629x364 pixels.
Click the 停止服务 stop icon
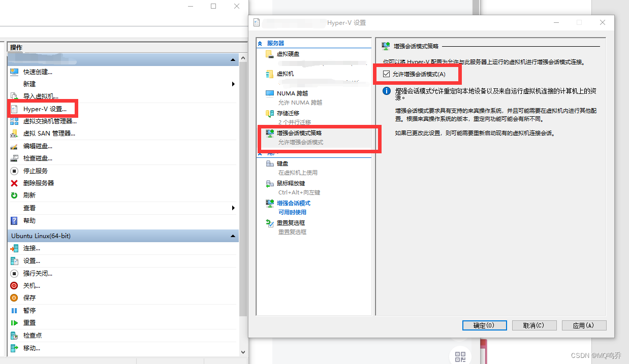point(14,171)
